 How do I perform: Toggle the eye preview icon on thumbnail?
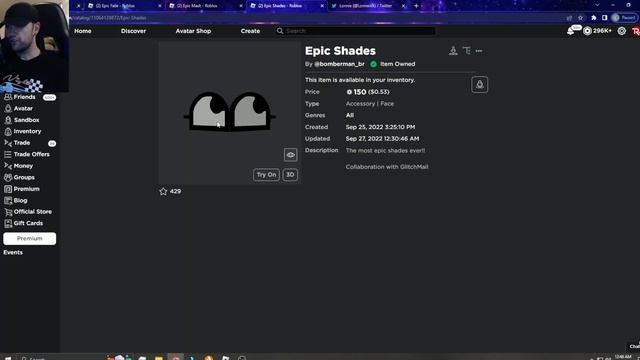pos(290,155)
